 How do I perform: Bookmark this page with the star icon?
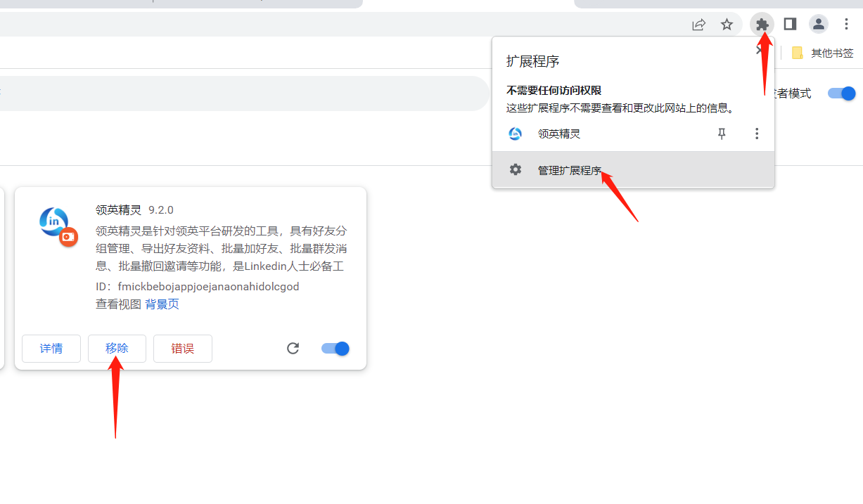tap(727, 25)
